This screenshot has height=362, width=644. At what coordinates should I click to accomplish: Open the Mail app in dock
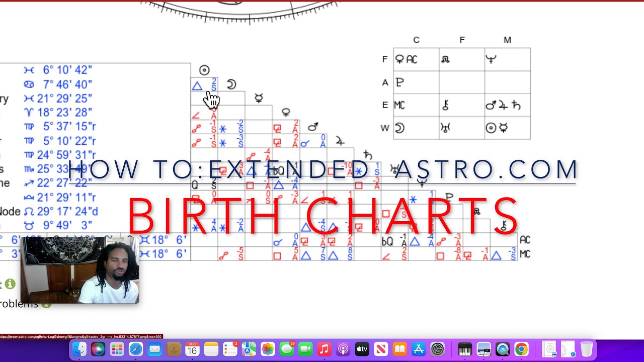[154, 349]
